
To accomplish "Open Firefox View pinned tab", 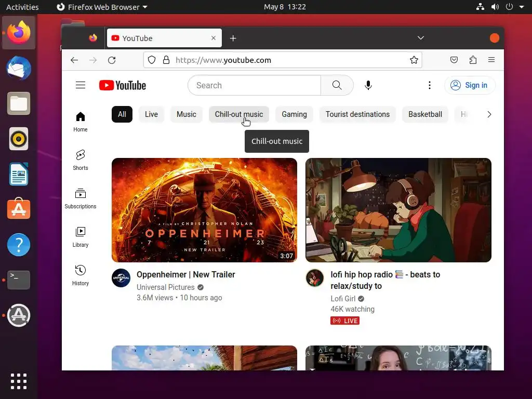I will click(x=93, y=38).
